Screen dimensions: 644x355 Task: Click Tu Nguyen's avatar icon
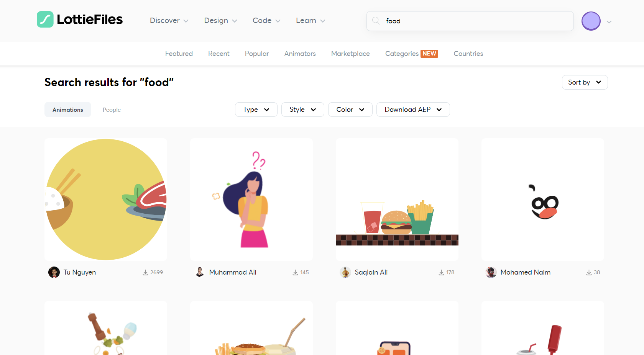(x=54, y=272)
